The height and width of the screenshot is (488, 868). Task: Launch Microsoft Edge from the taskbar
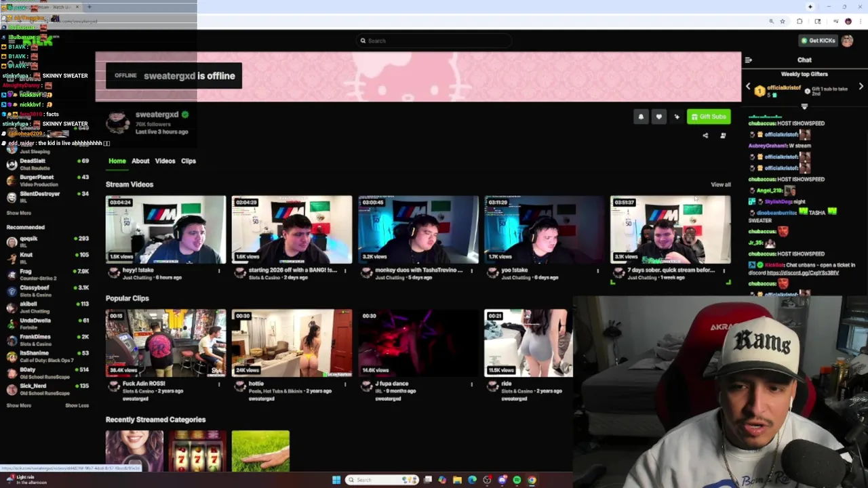(x=472, y=480)
